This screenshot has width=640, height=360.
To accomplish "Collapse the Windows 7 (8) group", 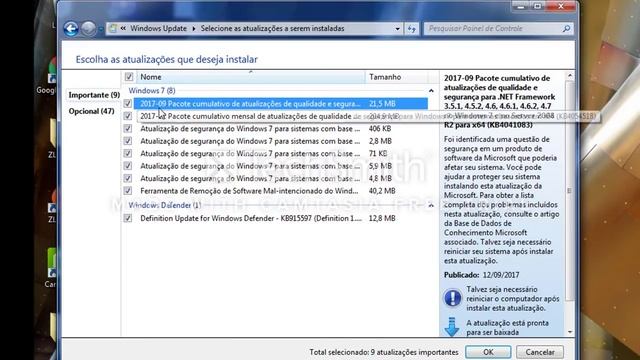I will 431,91.
